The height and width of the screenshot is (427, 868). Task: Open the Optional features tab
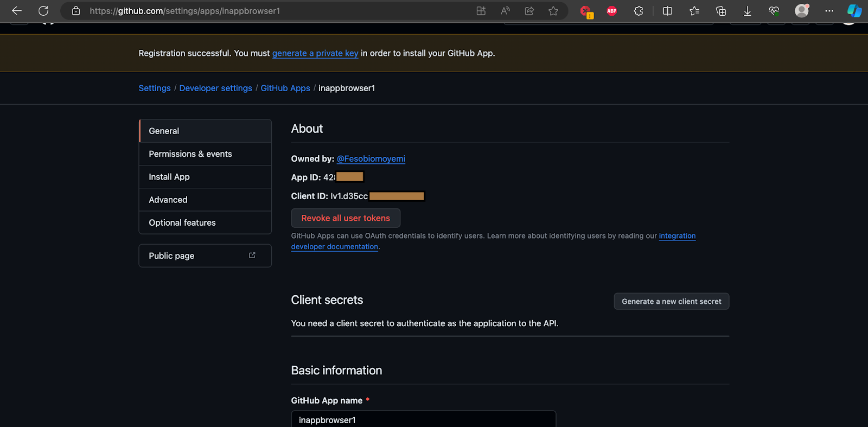pyautogui.click(x=205, y=222)
